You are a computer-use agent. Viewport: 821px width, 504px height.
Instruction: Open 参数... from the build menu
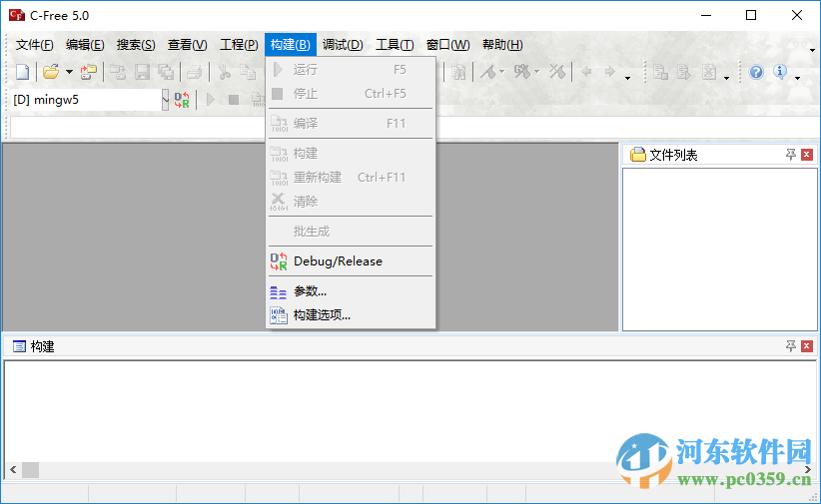tap(351, 291)
